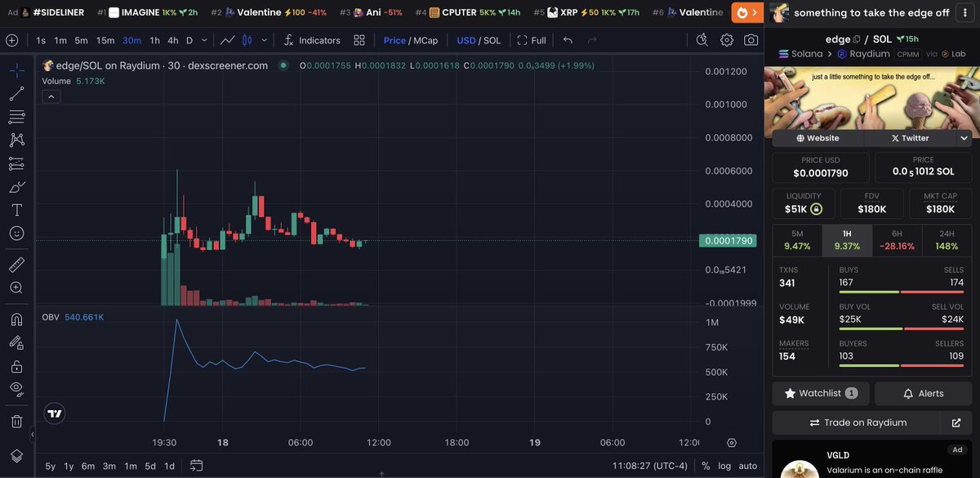Viewport: 980px width, 478px height.
Task: Toggle percent scale mode
Action: tap(706, 466)
